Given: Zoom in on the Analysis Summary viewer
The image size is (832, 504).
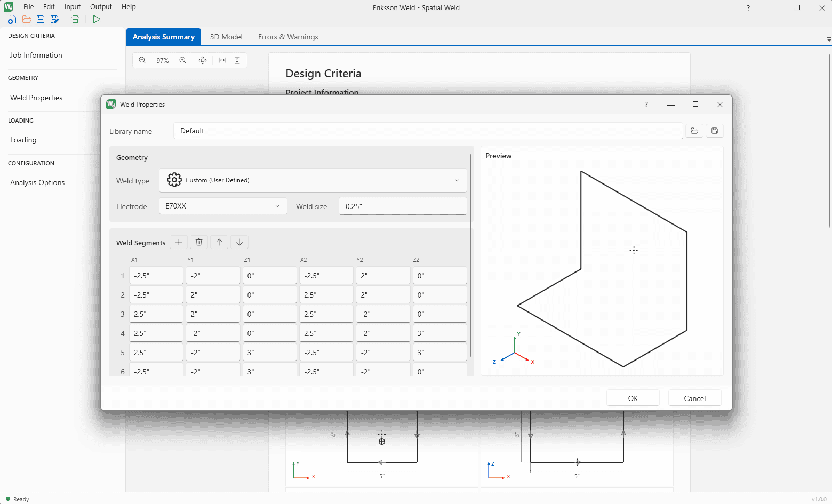Looking at the screenshot, I should (183, 60).
